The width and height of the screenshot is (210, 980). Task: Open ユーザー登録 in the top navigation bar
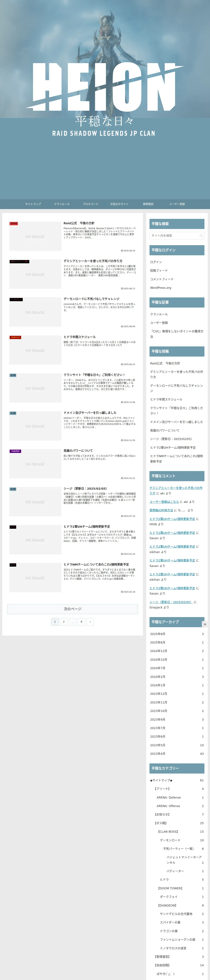click(177, 204)
